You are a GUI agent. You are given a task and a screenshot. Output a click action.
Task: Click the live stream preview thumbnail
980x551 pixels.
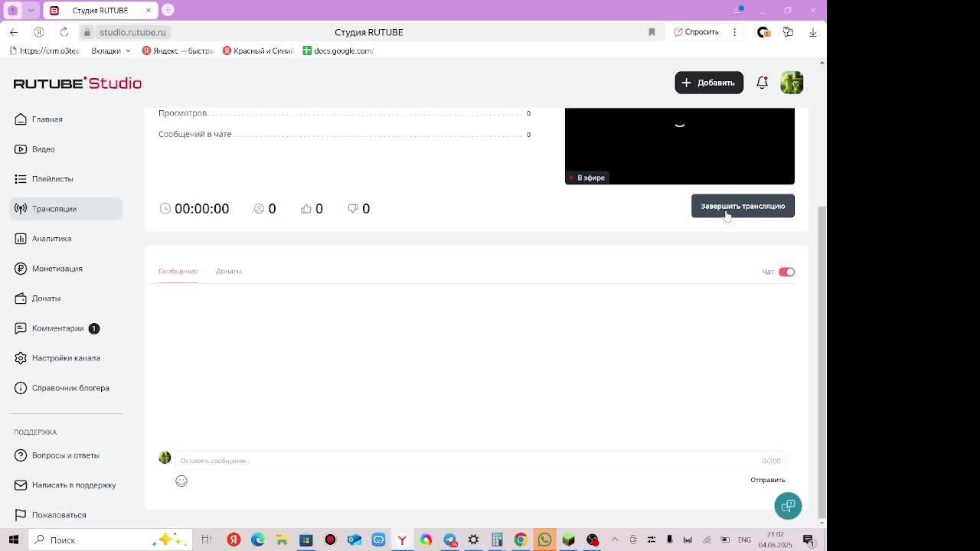[680, 146]
